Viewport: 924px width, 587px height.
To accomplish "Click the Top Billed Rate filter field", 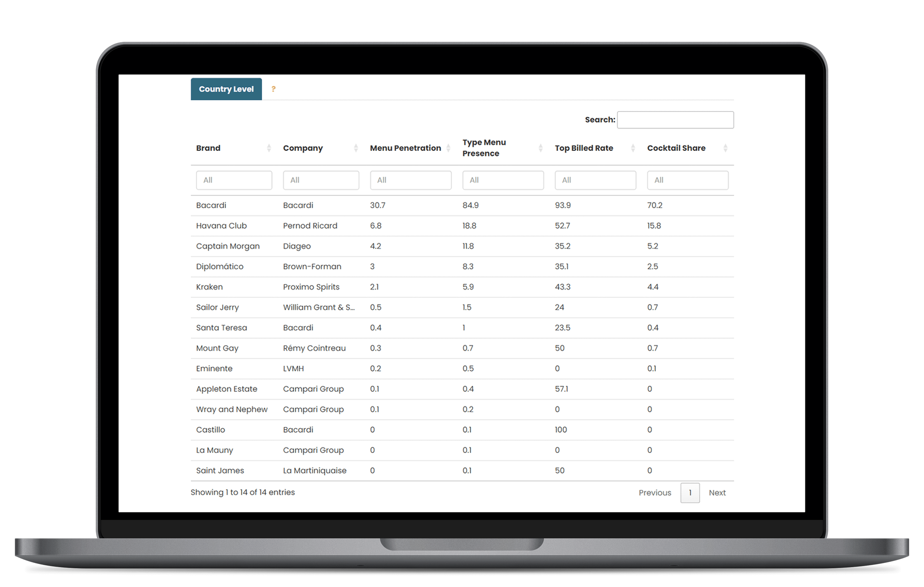I will [595, 180].
